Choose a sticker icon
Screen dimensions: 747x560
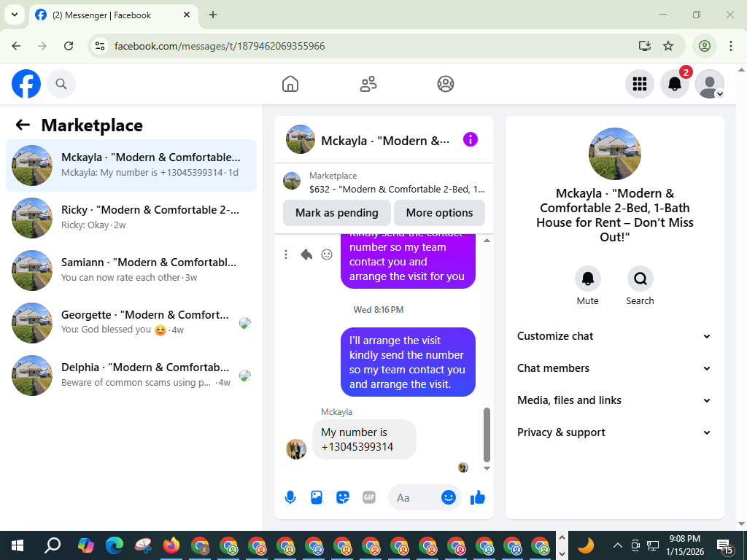pos(343,497)
